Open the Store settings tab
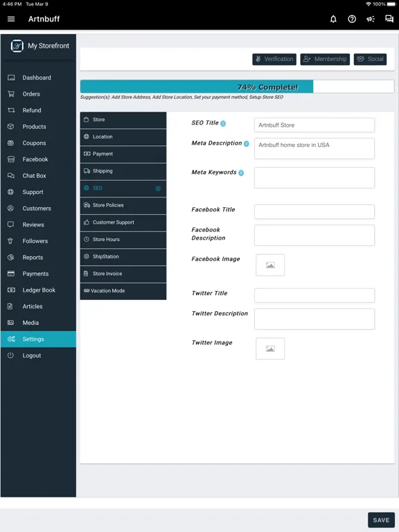The width and height of the screenshot is (399, 532). tap(123, 120)
